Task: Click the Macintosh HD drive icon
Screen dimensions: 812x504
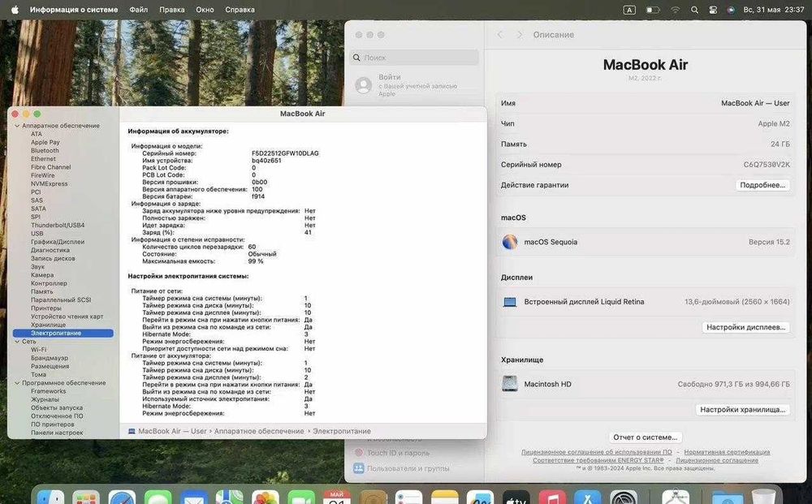Action: (x=510, y=383)
